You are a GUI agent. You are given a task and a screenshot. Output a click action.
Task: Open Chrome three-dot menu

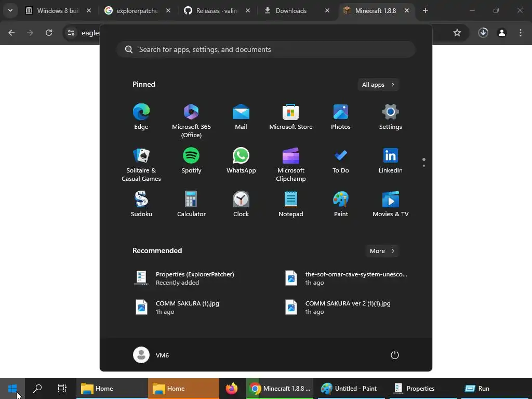(x=521, y=33)
